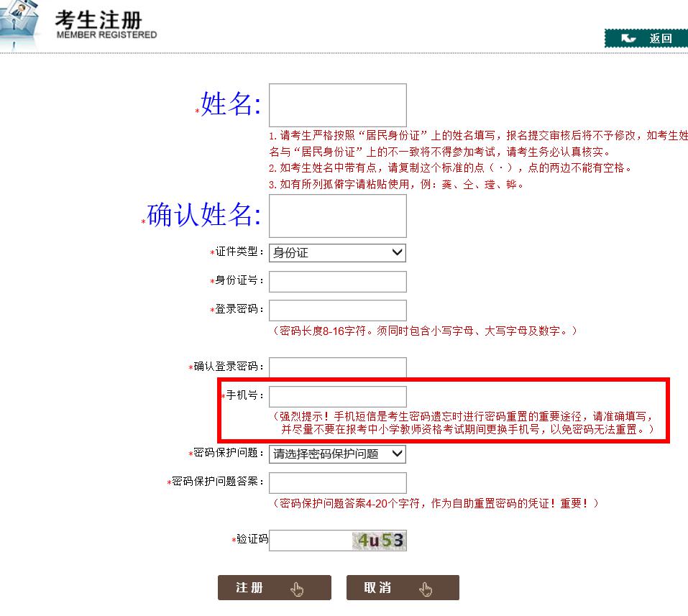Click the 确认登录密码 confirm password field
688x616 pixels.
pos(337,367)
